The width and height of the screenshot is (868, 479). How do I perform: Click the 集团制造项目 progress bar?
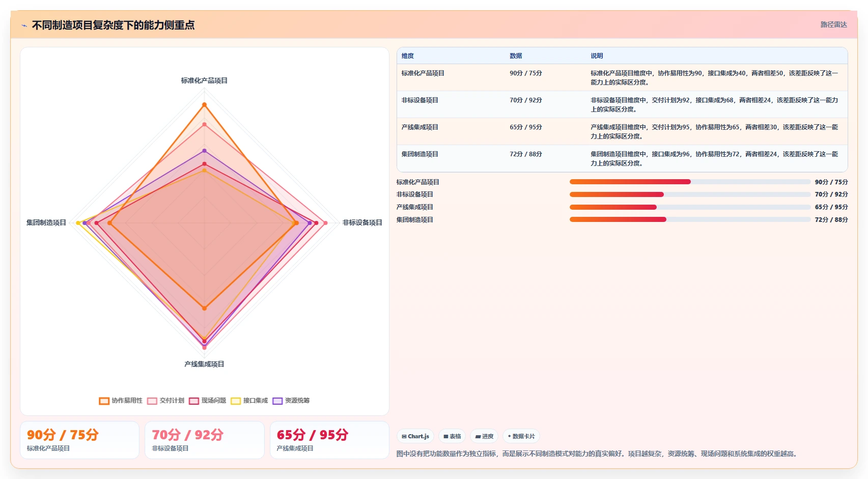[690, 219]
